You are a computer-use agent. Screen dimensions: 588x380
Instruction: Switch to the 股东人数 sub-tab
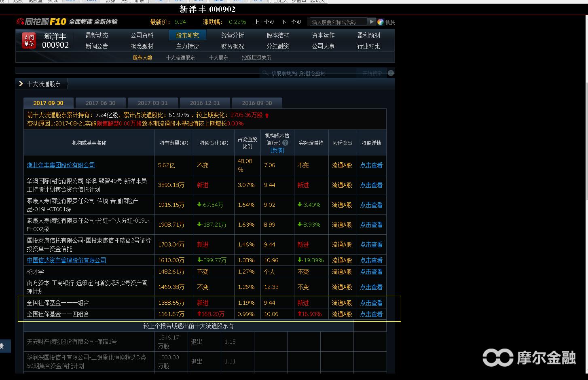click(x=143, y=57)
